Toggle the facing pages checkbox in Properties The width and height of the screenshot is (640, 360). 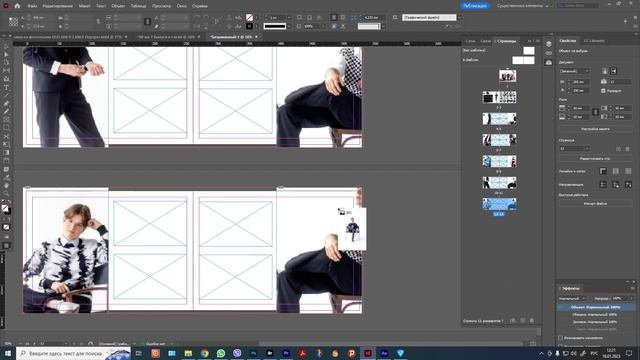point(603,91)
